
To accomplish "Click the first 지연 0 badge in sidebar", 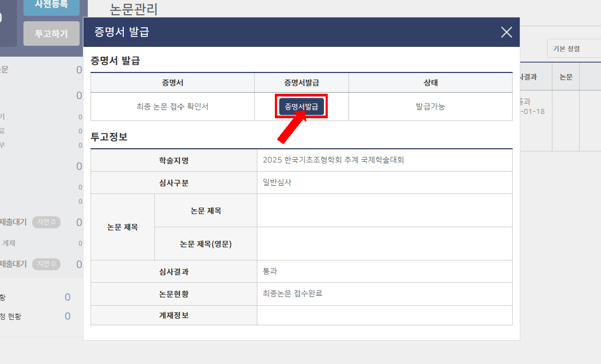I will click(46, 222).
